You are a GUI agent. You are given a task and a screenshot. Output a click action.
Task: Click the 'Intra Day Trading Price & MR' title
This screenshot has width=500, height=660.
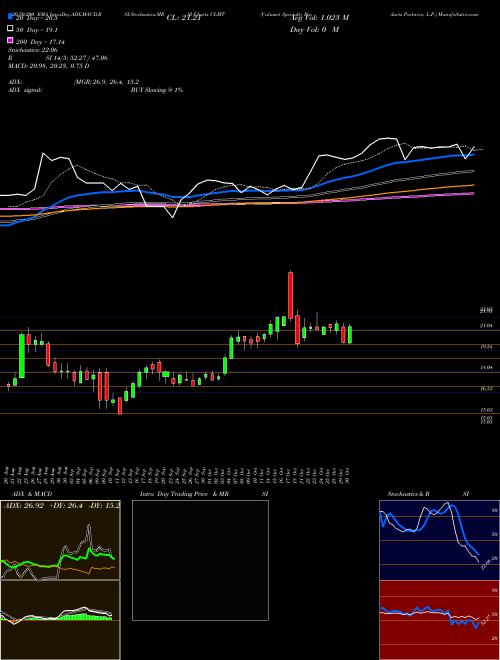tap(184, 494)
